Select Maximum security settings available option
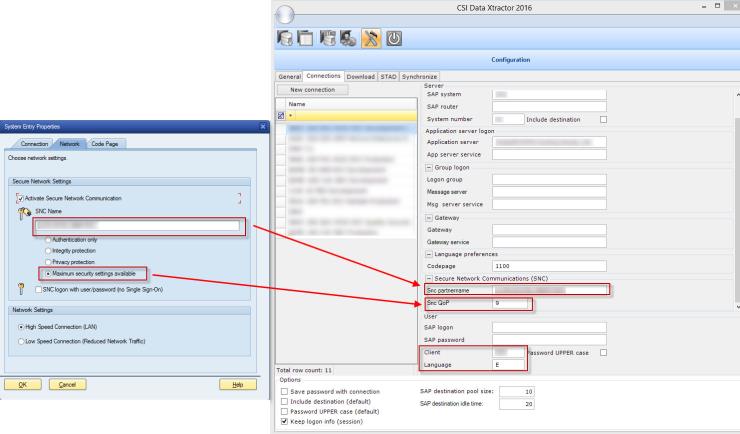This screenshot has width=740, height=434. (48, 274)
